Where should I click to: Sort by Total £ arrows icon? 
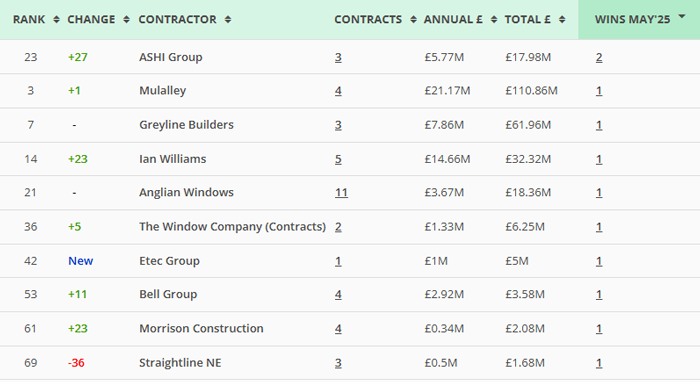pyautogui.click(x=562, y=20)
